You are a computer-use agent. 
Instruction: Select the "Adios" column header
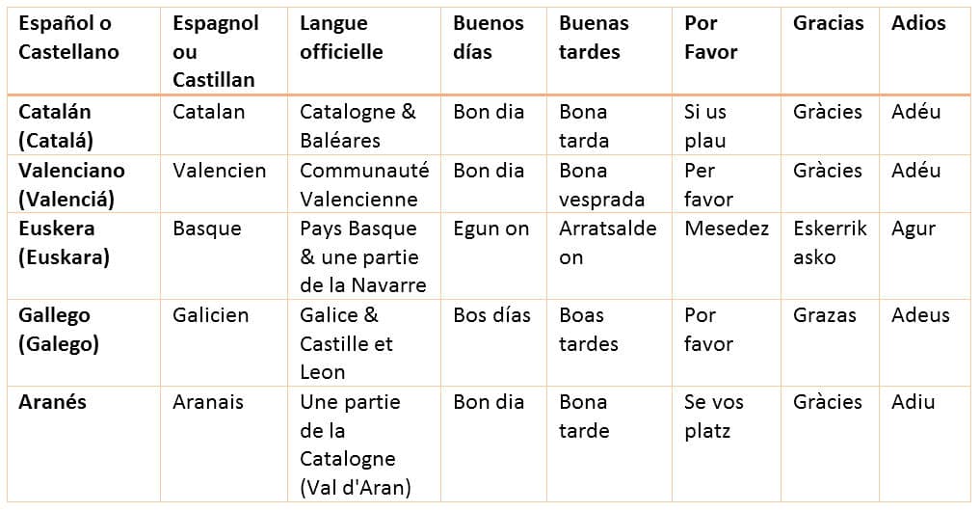pos(918,23)
